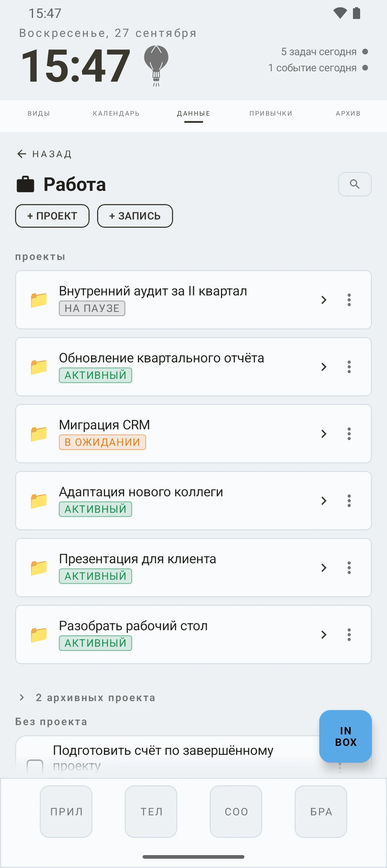Click the Работа heading text

coord(75,184)
